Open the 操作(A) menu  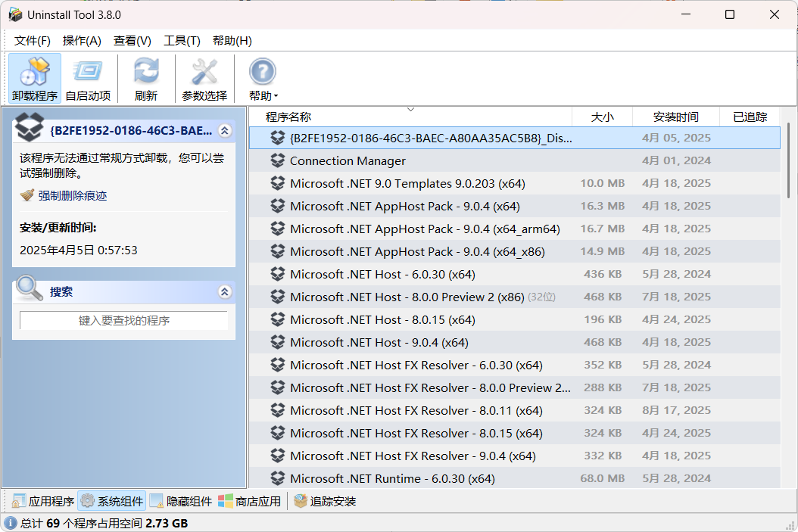coord(82,41)
